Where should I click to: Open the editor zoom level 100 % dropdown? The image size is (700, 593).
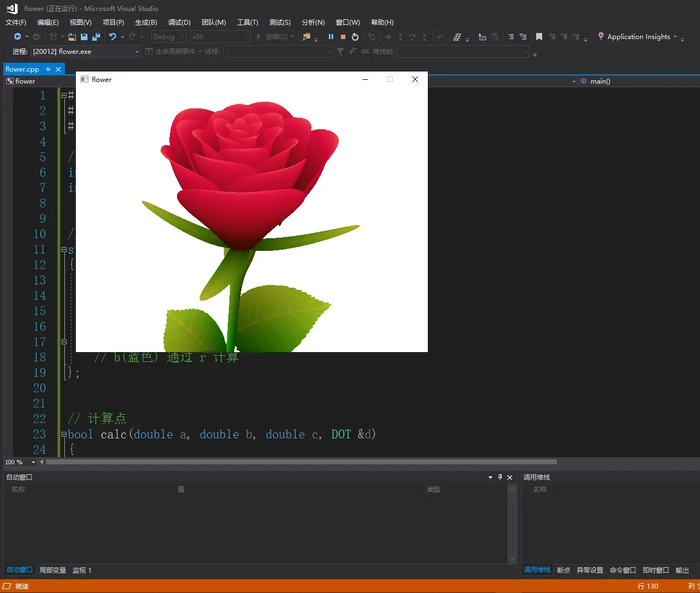[x=34, y=462]
